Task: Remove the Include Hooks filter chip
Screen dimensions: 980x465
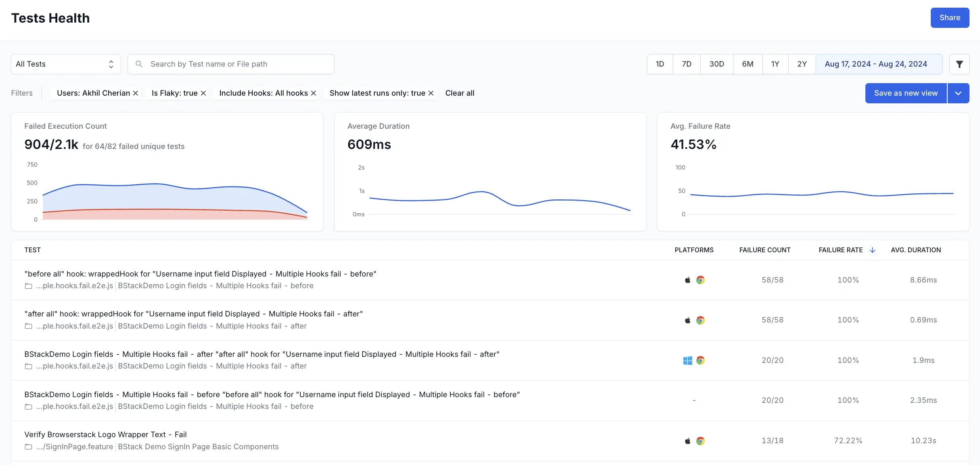Action: click(x=314, y=93)
